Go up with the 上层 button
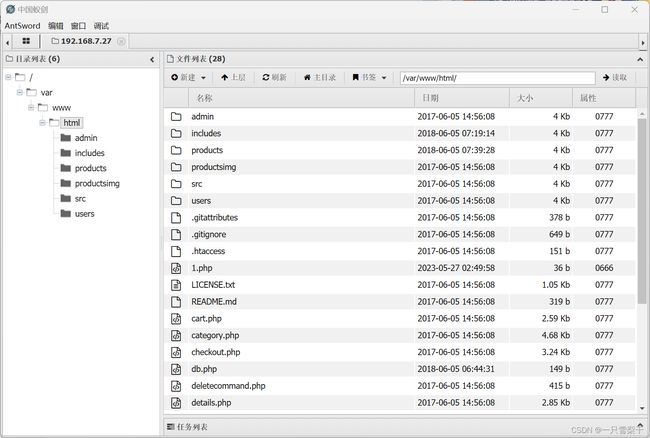 pos(232,77)
